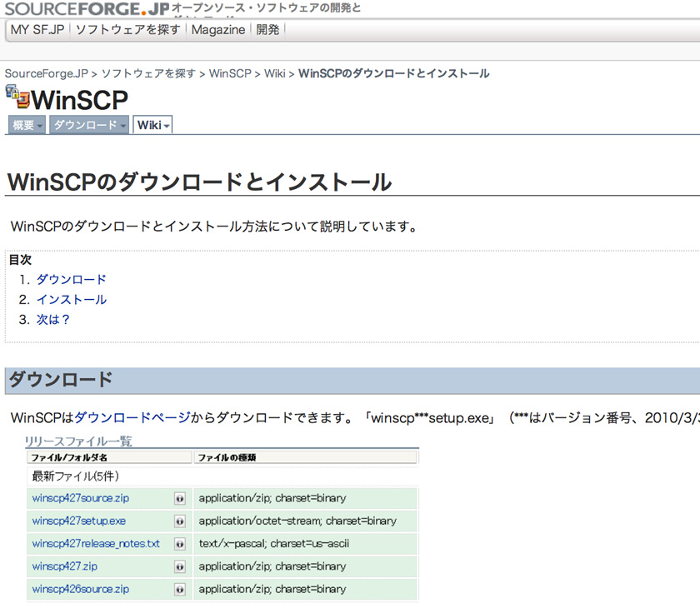Select the 最新ファイル(5件) row

tap(222, 476)
